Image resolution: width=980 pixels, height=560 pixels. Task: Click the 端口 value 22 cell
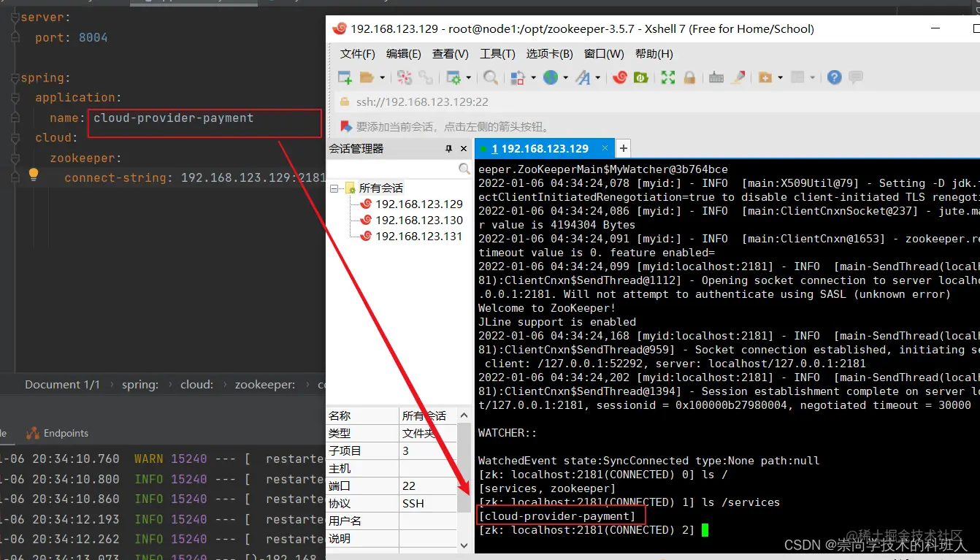(428, 486)
